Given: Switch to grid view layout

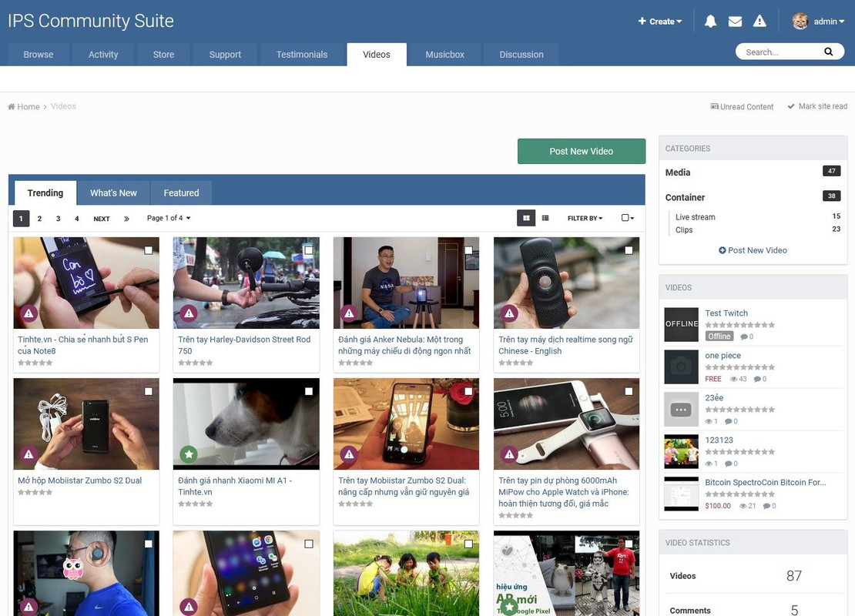Looking at the screenshot, I should pyautogui.click(x=526, y=218).
